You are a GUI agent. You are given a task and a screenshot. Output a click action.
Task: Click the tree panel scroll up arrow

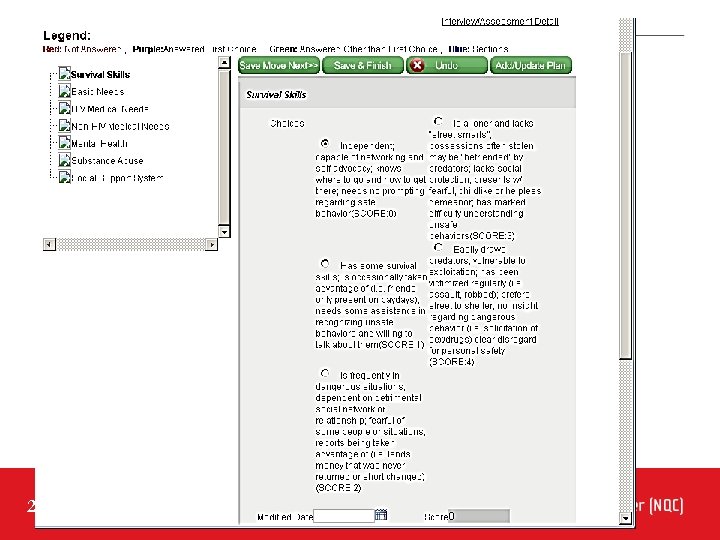point(224,62)
